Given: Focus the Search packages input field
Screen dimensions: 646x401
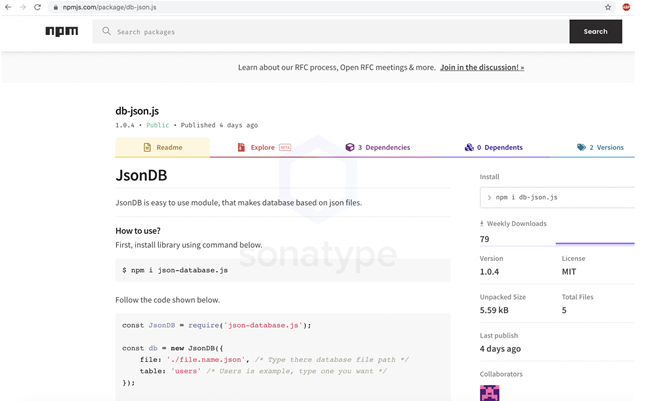Looking at the screenshot, I should click(x=340, y=31).
